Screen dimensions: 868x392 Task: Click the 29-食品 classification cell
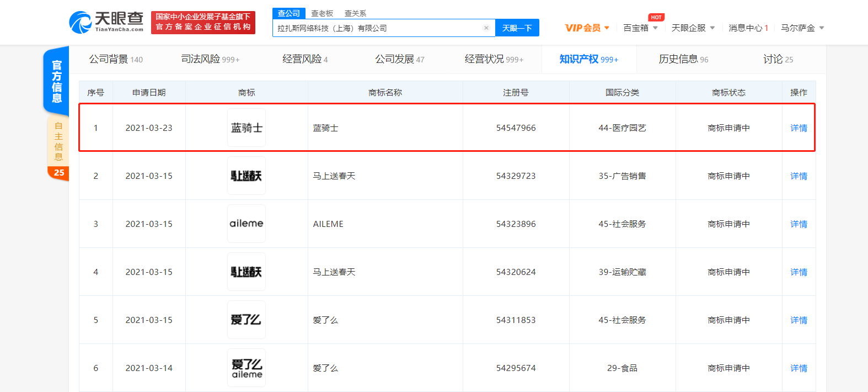pos(622,368)
